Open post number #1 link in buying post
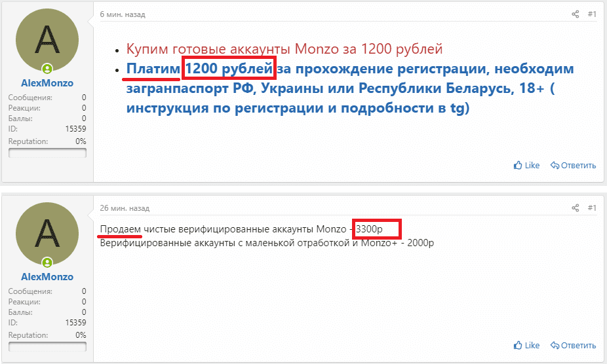The height and width of the screenshot is (364, 607). click(592, 14)
